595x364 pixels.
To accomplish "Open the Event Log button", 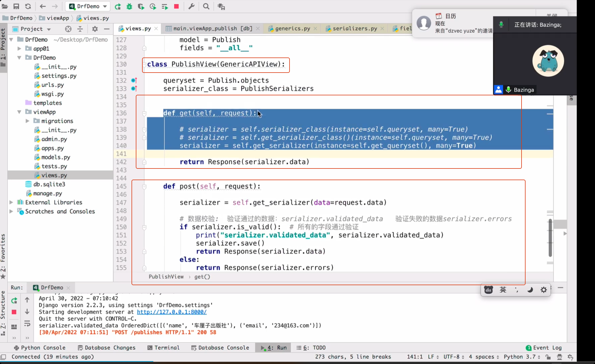I will (544, 347).
